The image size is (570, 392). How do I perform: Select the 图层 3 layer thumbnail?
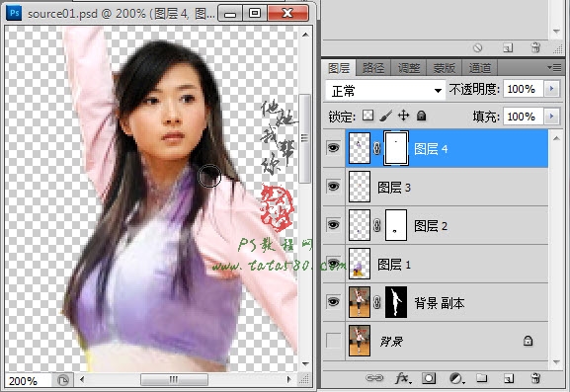coord(360,187)
